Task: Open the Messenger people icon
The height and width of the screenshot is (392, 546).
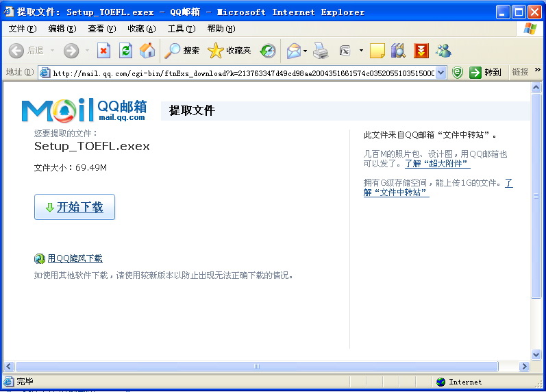Action: tap(443, 51)
